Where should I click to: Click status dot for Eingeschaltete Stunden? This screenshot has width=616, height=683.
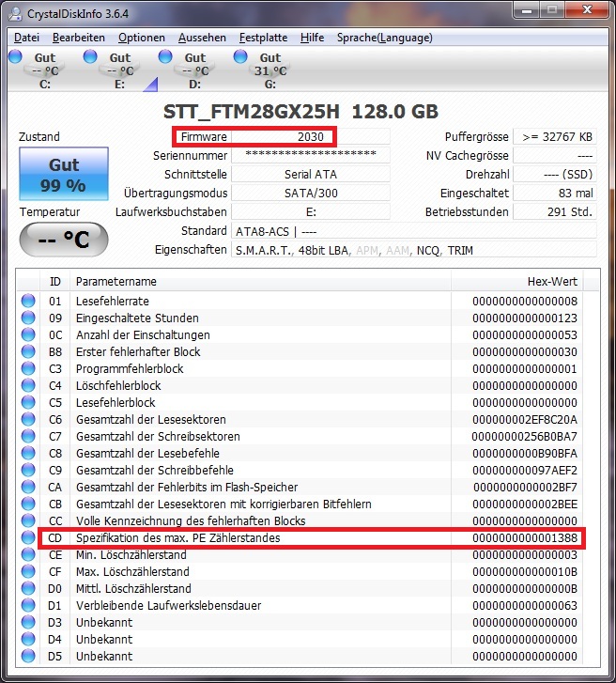[28, 318]
